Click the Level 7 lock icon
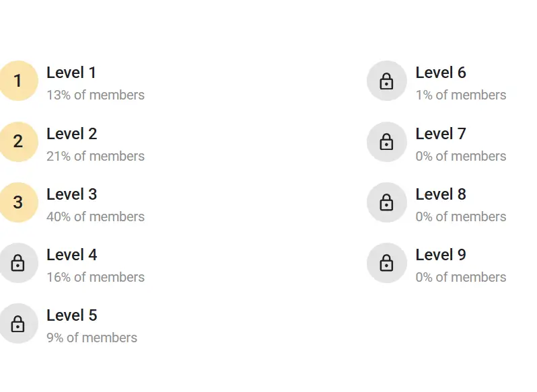The width and height of the screenshot is (537, 392). click(386, 142)
